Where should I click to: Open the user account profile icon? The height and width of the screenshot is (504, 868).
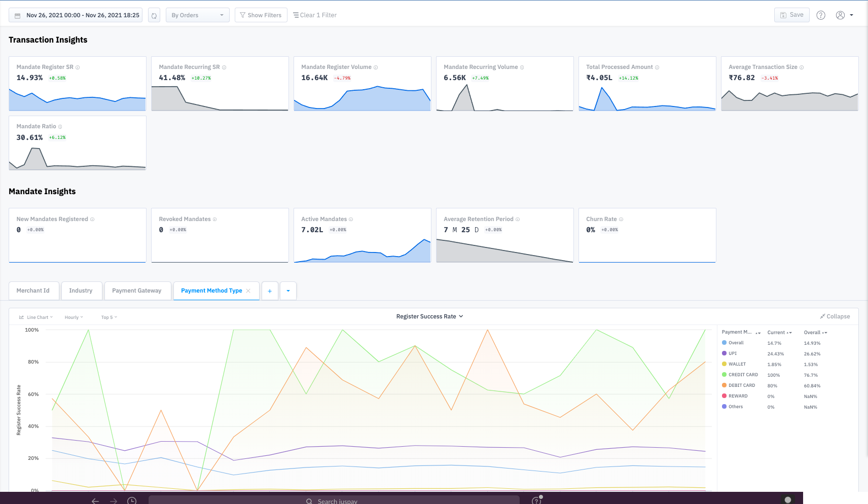click(x=840, y=15)
